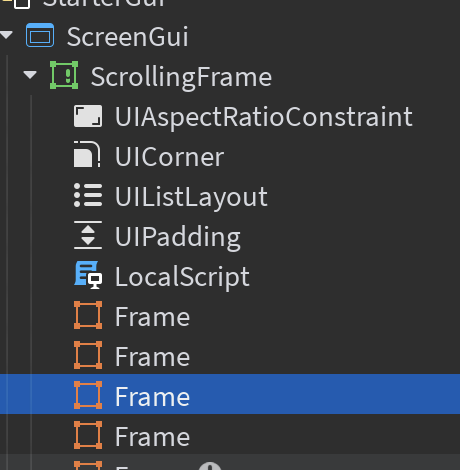Collapse the ScreenGui tree node
Screen dimensions: 460x470
pyautogui.click(x=6, y=35)
